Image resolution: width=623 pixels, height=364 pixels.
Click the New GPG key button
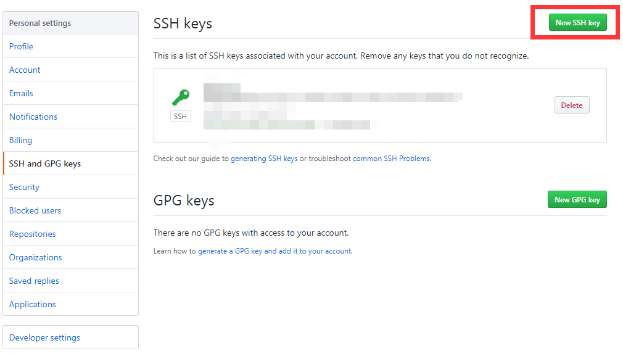coord(577,199)
